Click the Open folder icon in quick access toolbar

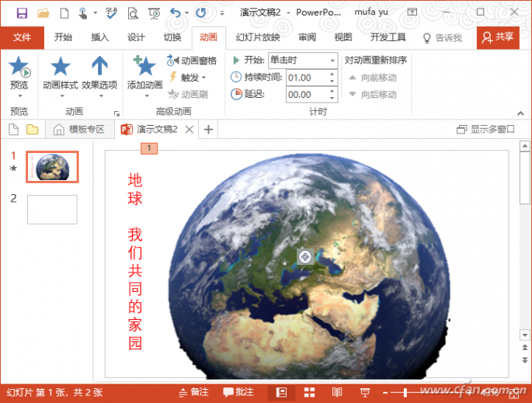pyautogui.click(x=43, y=13)
